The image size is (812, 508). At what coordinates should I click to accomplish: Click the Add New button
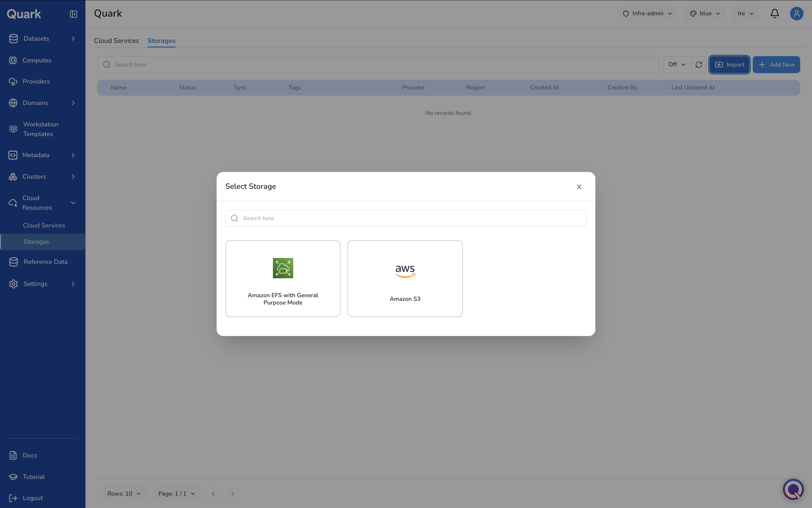point(776,65)
